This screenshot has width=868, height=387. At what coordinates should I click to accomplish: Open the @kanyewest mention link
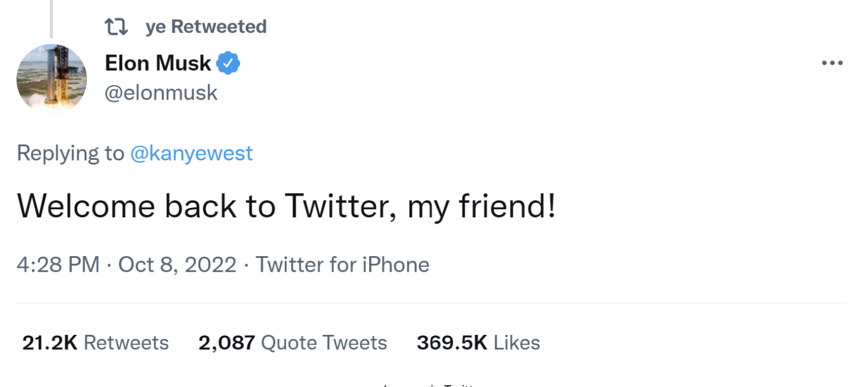(x=192, y=153)
